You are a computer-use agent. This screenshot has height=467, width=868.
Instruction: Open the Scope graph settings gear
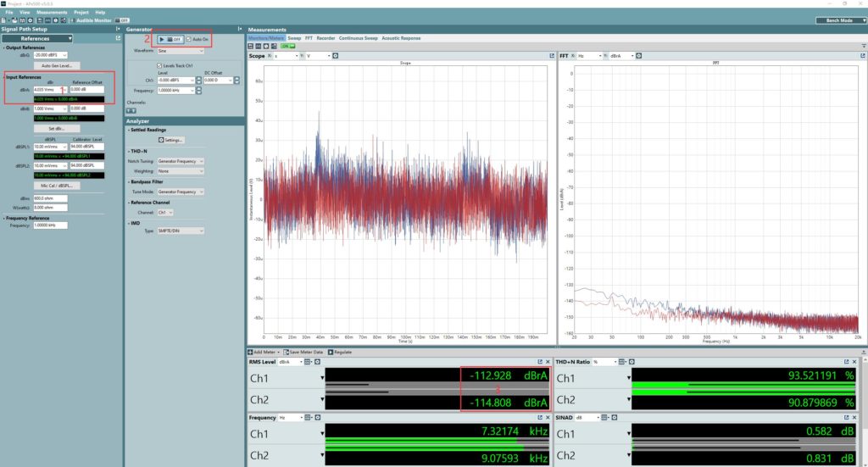point(335,56)
